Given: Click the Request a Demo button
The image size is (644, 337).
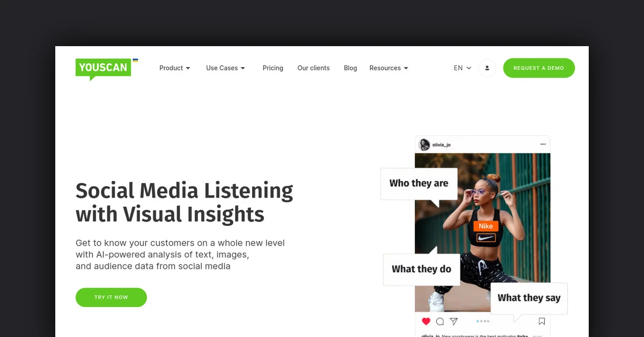Looking at the screenshot, I should coord(539,68).
